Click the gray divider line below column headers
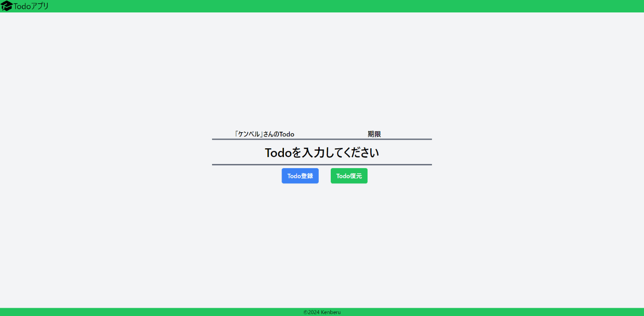Screen dimensions: 644x316 [x=322, y=139]
